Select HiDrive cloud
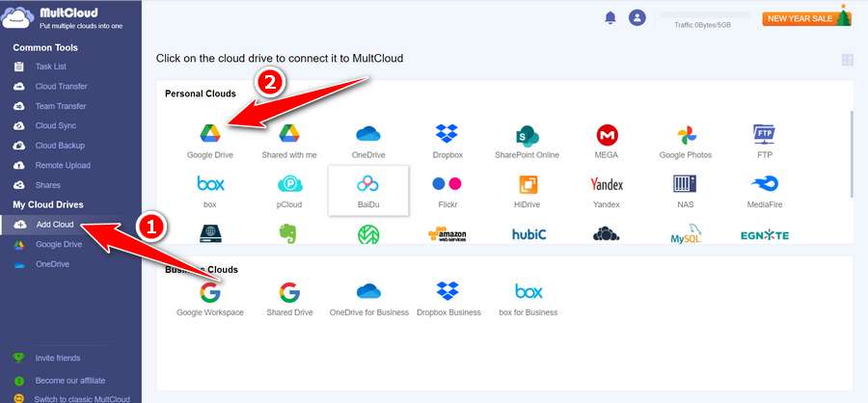Viewport: 868px width, 403px height. click(x=527, y=191)
